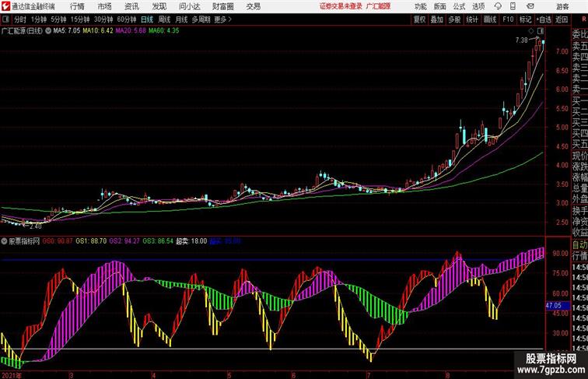The height and width of the screenshot is (379, 588).
Task: Expand the 股票指标网 indicator round icon
Action: (x=4, y=241)
